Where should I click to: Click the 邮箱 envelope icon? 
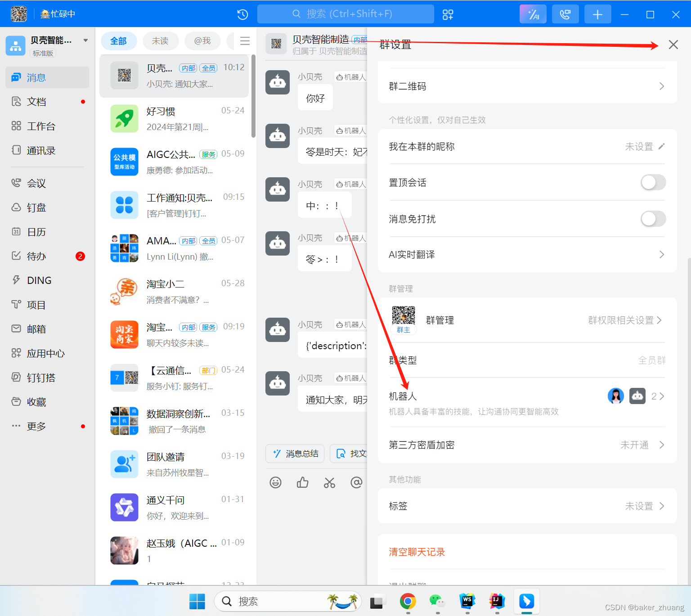(x=16, y=328)
